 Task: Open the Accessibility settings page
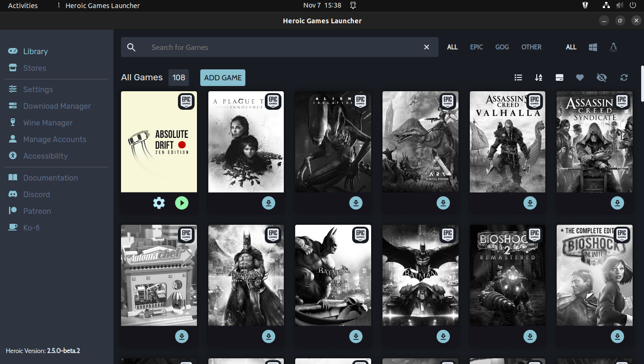pos(45,155)
